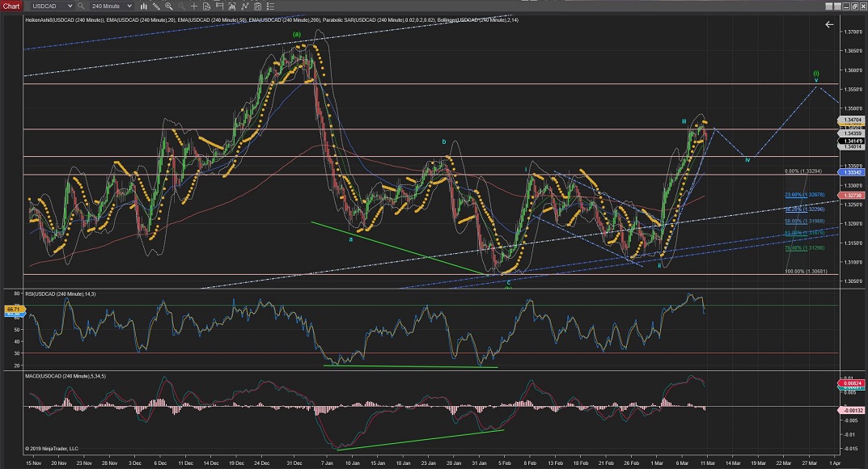Viewport: 868px width, 469px height.
Task: Minimize the chart window
Action: click(x=847, y=6)
